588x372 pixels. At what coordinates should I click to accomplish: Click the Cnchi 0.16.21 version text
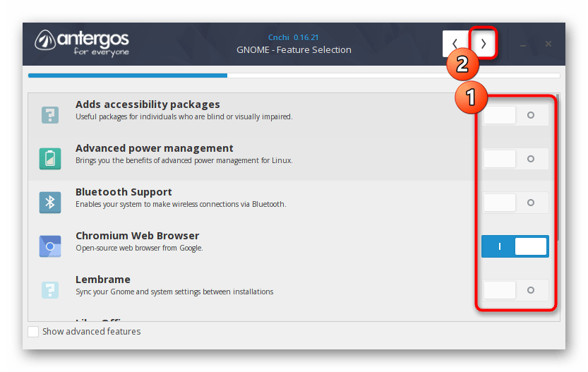[293, 37]
